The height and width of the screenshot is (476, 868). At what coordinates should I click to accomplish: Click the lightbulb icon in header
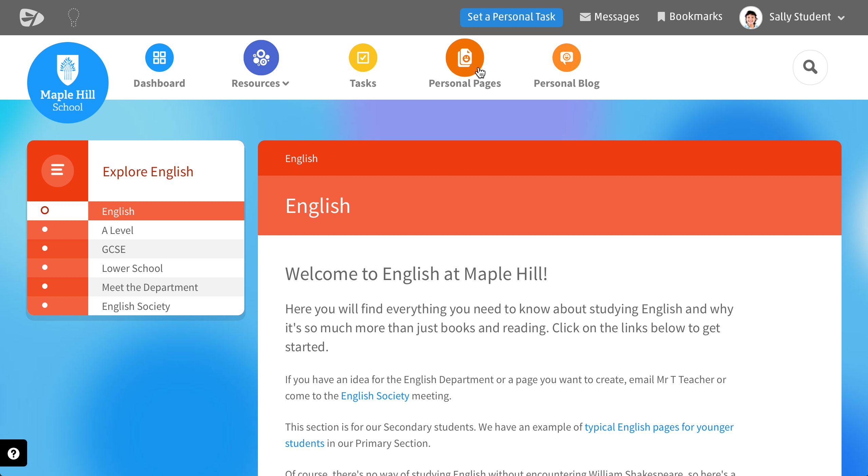73,18
